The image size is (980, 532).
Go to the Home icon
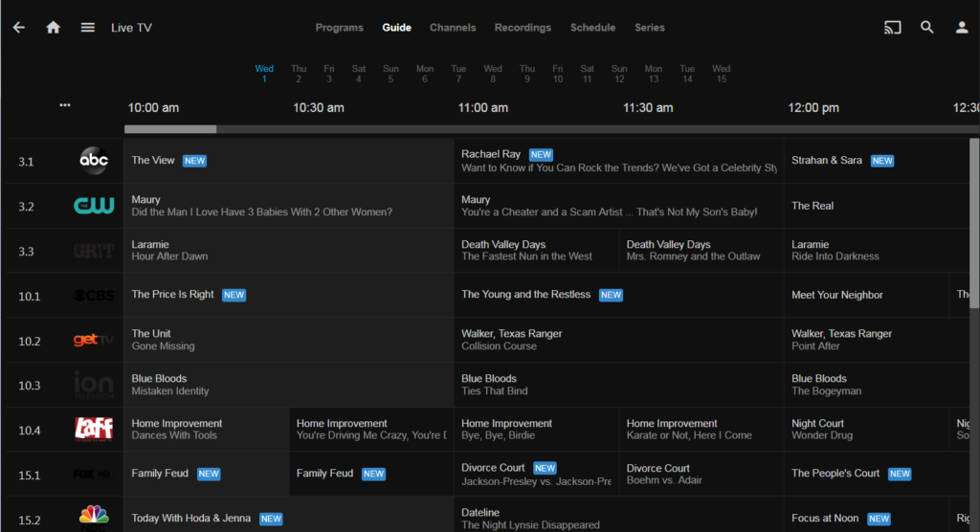(54, 28)
